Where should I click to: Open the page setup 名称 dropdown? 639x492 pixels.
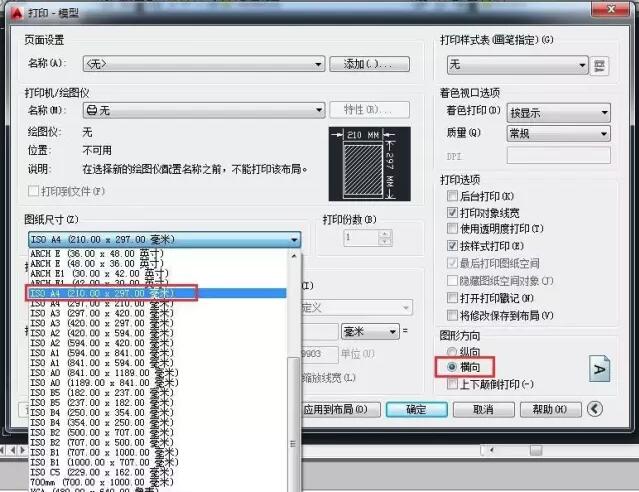click(x=204, y=64)
